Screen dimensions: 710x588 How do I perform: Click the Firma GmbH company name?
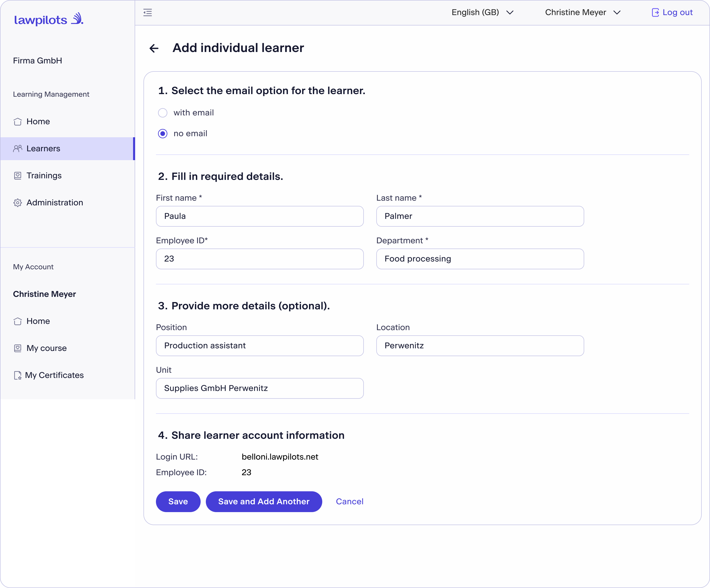[x=37, y=61]
